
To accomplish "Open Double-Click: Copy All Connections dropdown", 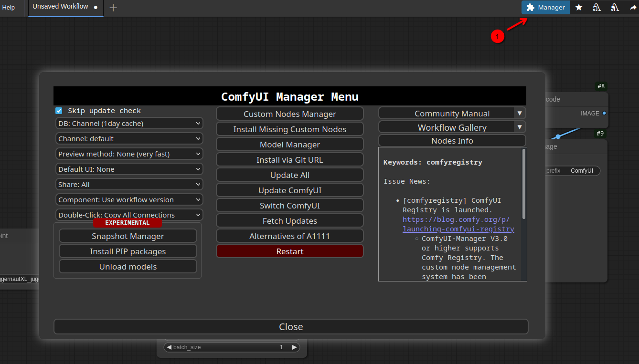I will (x=129, y=215).
